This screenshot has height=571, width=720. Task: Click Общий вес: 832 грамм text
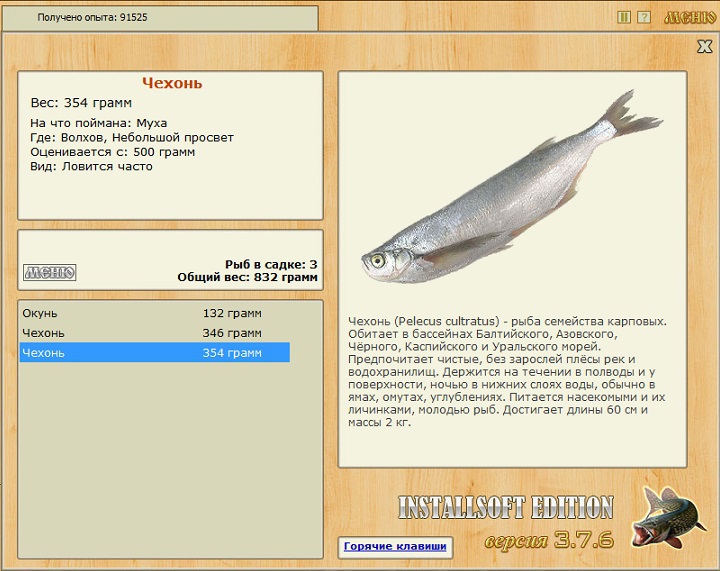(x=248, y=277)
